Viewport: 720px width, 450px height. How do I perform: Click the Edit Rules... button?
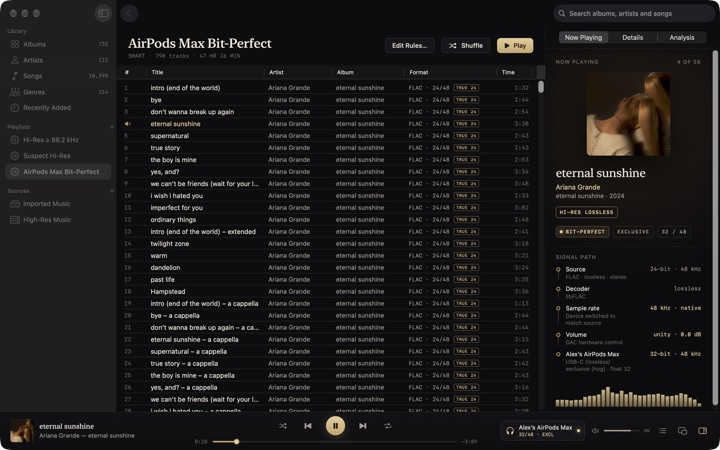click(x=409, y=45)
